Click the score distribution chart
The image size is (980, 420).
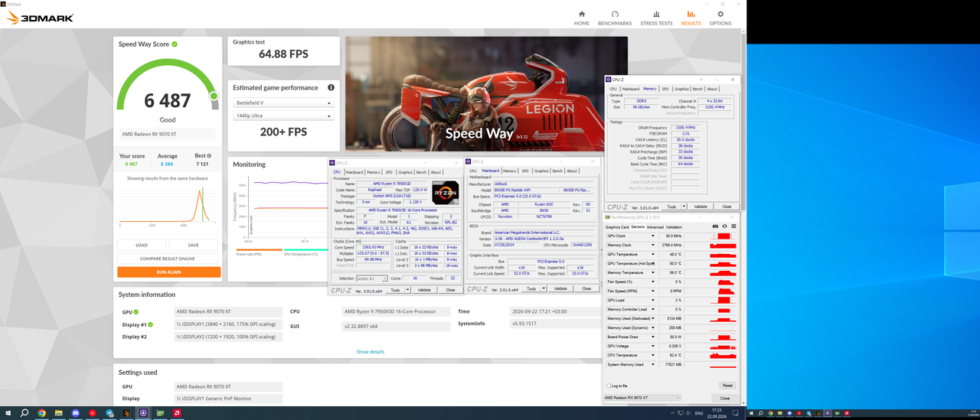pos(168,204)
